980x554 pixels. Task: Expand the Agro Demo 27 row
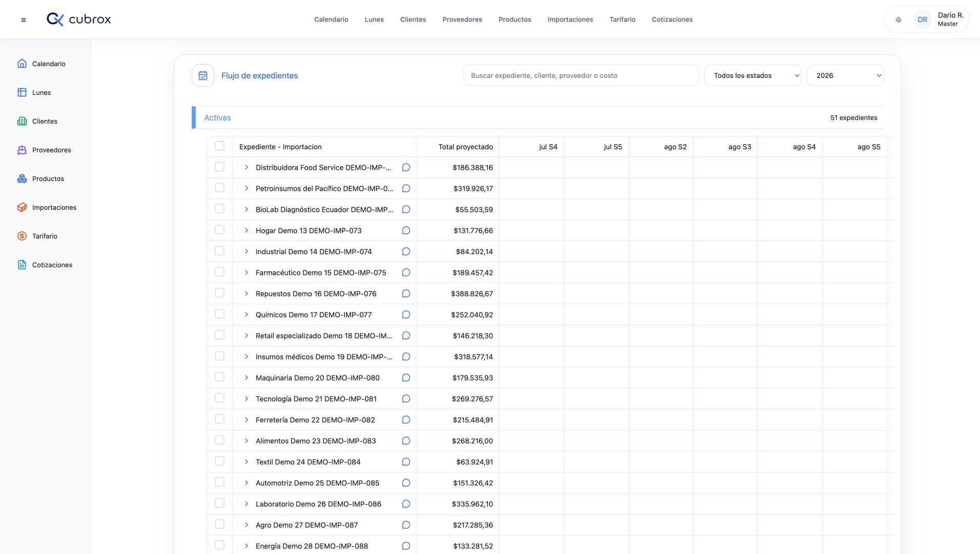coord(247,525)
